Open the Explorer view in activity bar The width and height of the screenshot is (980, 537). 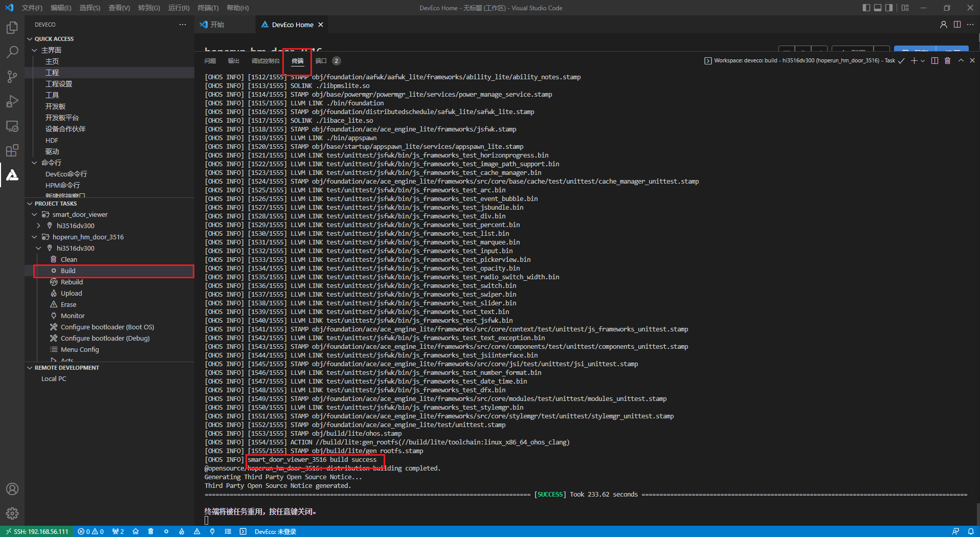tap(12, 28)
